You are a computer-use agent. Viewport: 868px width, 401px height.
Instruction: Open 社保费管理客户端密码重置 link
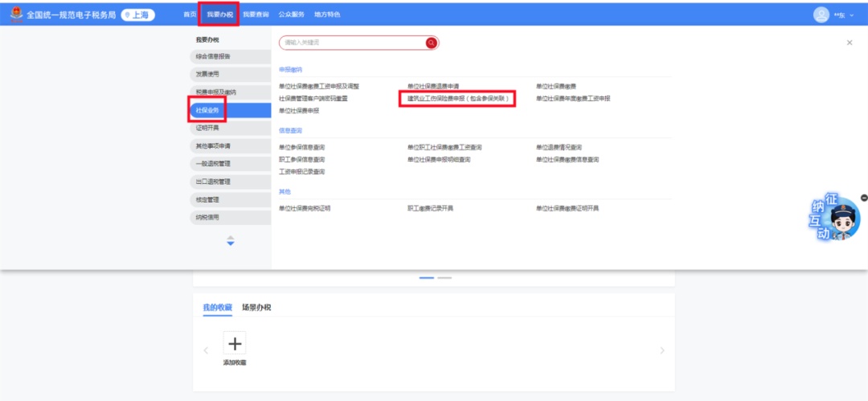[313, 99]
